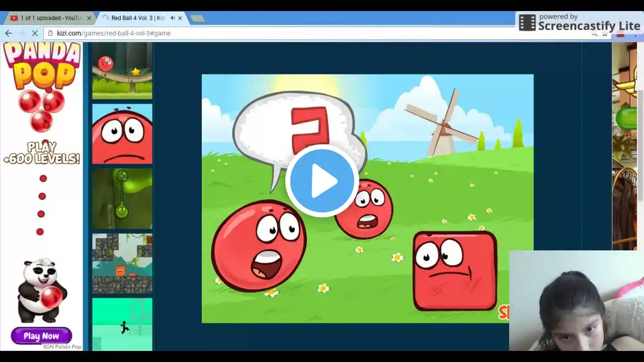View site info via the page icon
The height and width of the screenshot is (362, 644).
pos(50,33)
